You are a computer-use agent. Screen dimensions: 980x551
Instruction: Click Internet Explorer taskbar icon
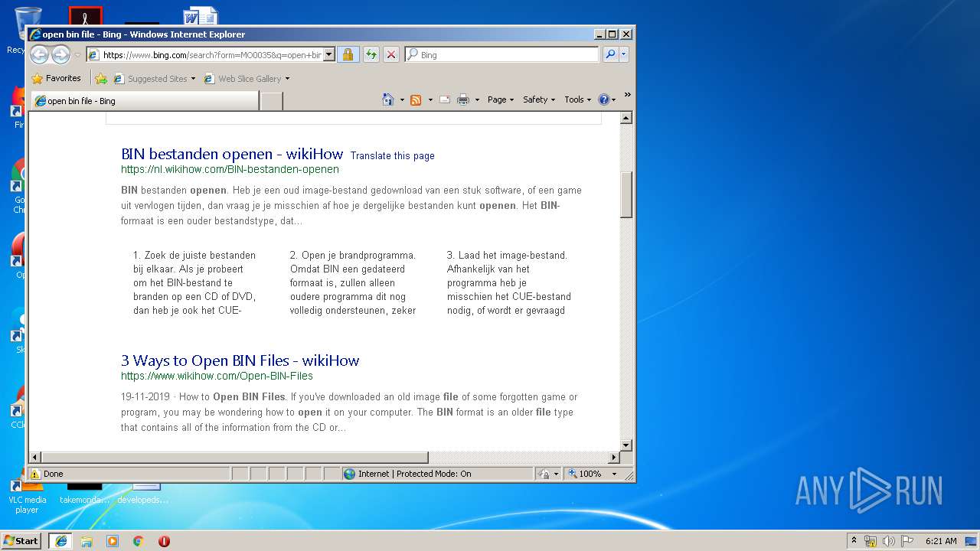60,540
